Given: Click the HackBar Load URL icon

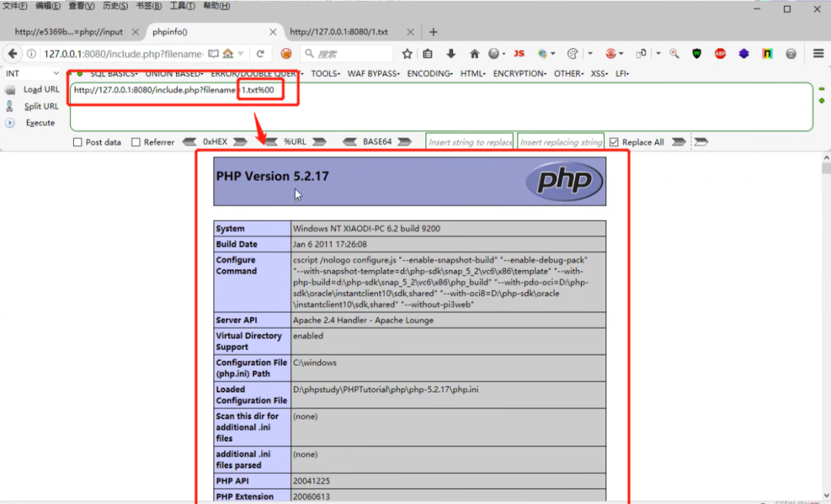Looking at the screenshot, I should pos(10,90).
